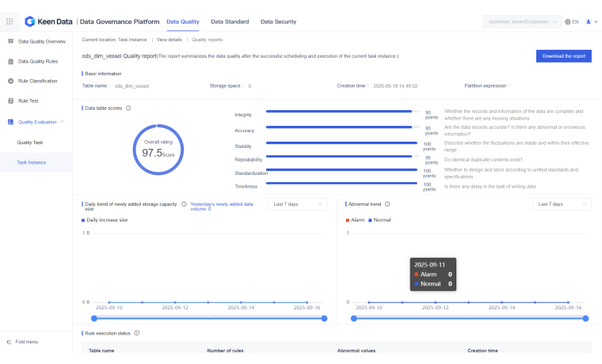Switch to the Data Standard tab
Screen dimensions: 602x364
230,21
